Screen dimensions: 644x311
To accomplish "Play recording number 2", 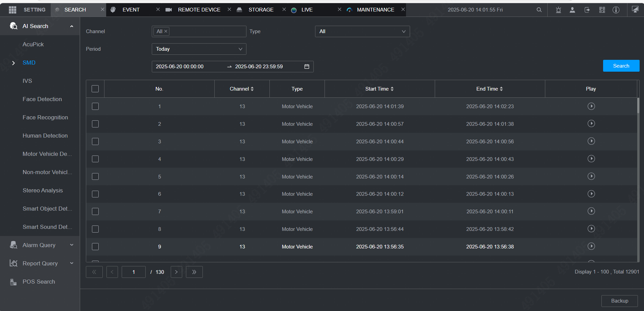I will (x=591, y=124).
